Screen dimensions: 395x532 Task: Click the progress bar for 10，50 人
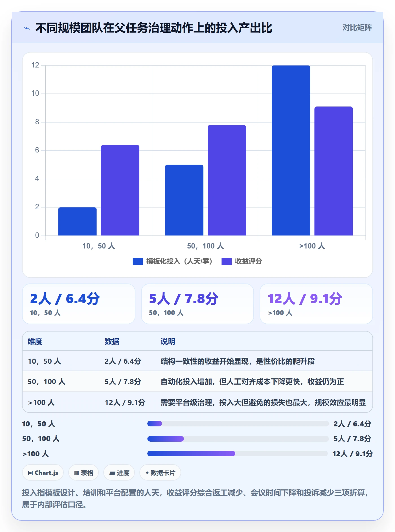click(x=238, y=424)
